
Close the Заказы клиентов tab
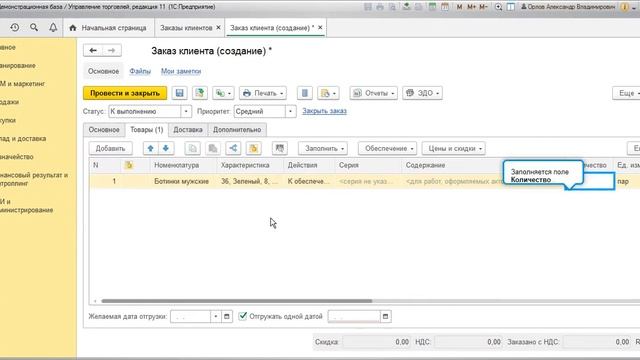point(218,27)
